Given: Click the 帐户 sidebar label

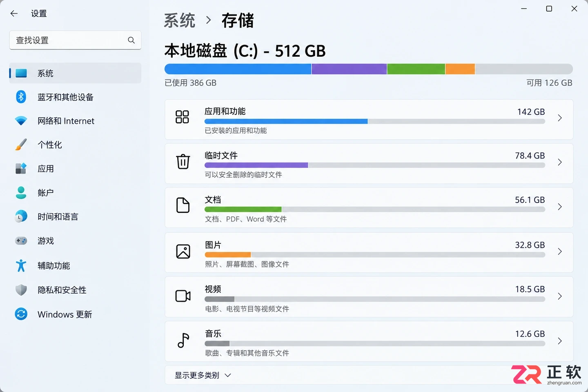Looking at the screenshot, I should pyautogui.click(x=46, y=192).
